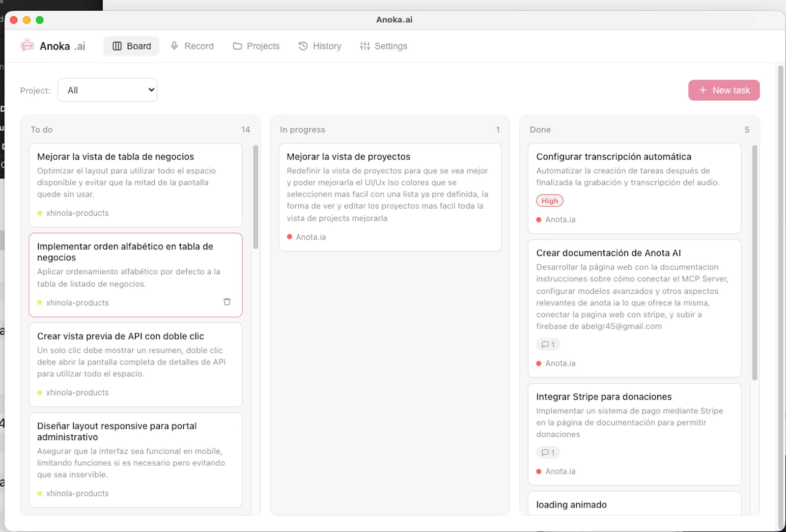This screenshot has height=532, width=786.
Task: Click the To do column scrollbar
Action: pyautogui.click(x=255, y=196)
